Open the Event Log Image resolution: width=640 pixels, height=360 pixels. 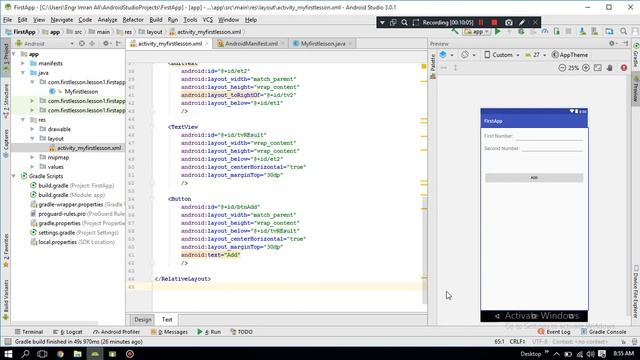(554, 332)
